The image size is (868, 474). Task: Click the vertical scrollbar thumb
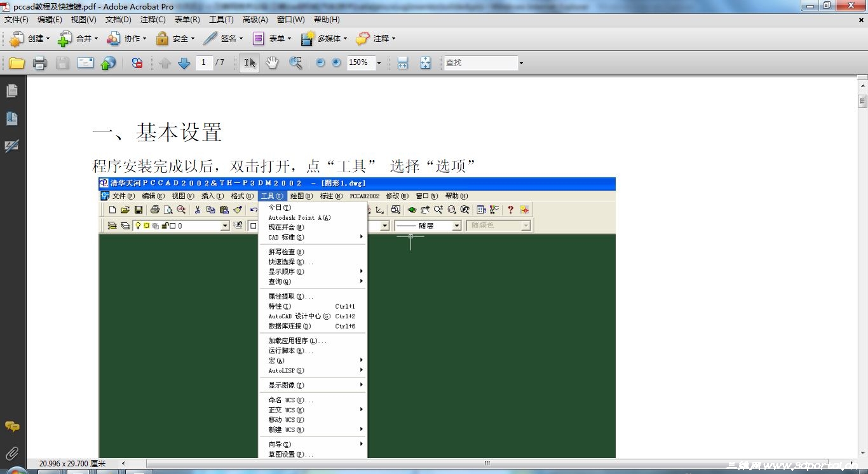(x=862, y=101)
